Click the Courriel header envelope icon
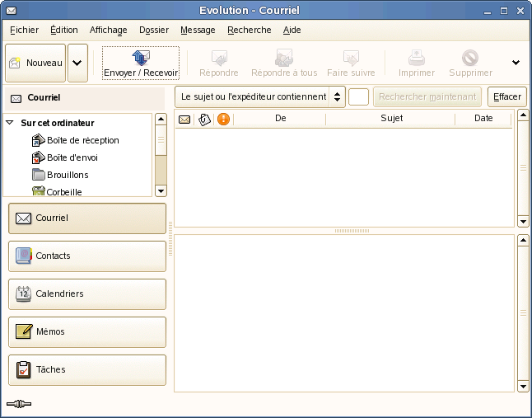 point(16,98)
